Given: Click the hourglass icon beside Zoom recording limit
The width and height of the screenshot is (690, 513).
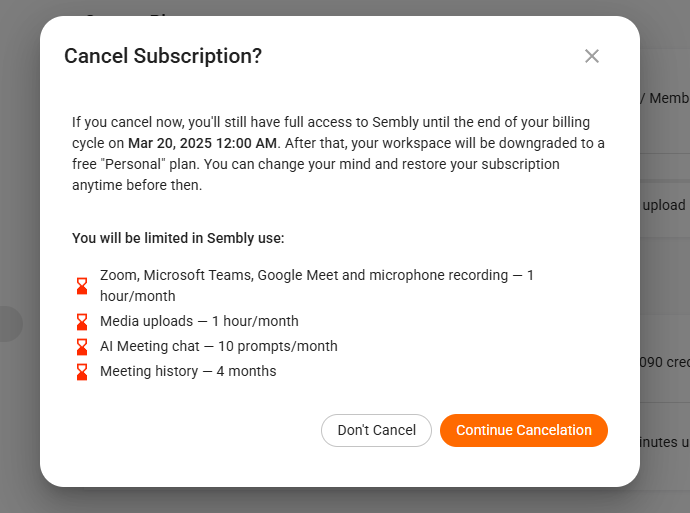Looking at the screenshot, I should [x=82, y=286].
